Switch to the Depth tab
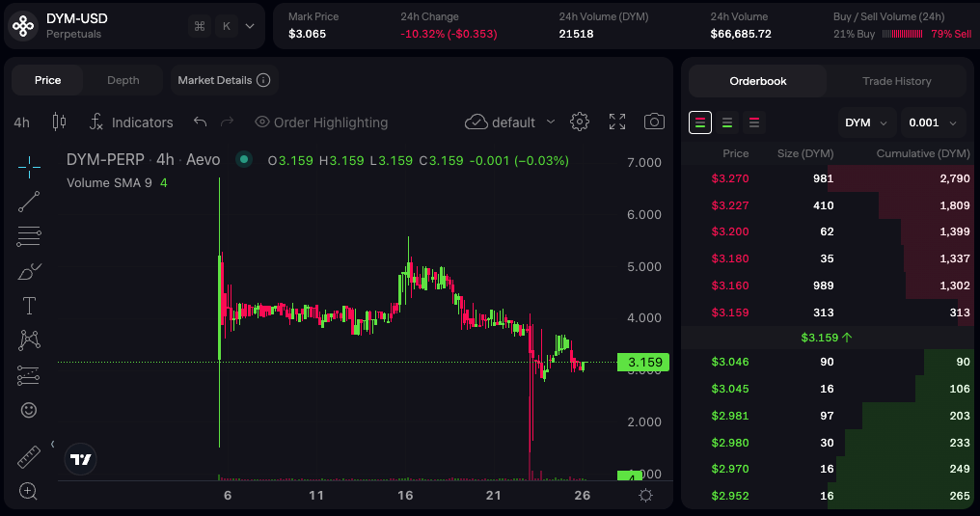The image size is (980, 516). [x=123, y=80]
